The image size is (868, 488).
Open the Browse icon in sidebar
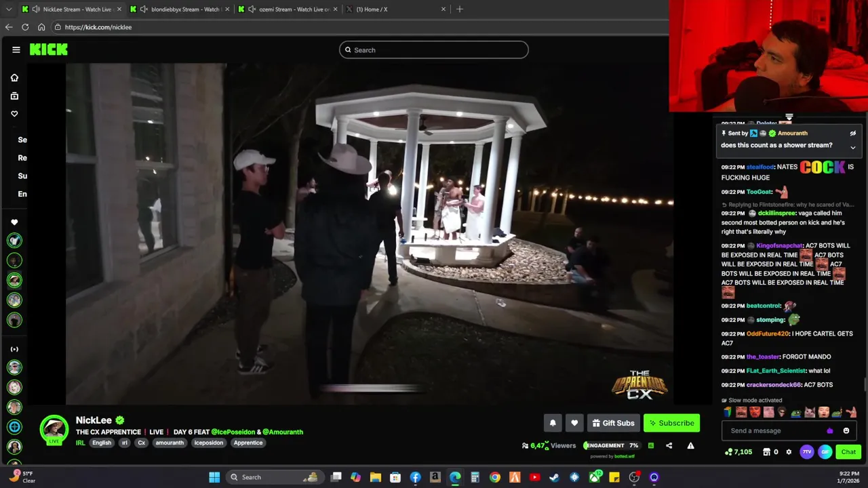tap(14, 96)
